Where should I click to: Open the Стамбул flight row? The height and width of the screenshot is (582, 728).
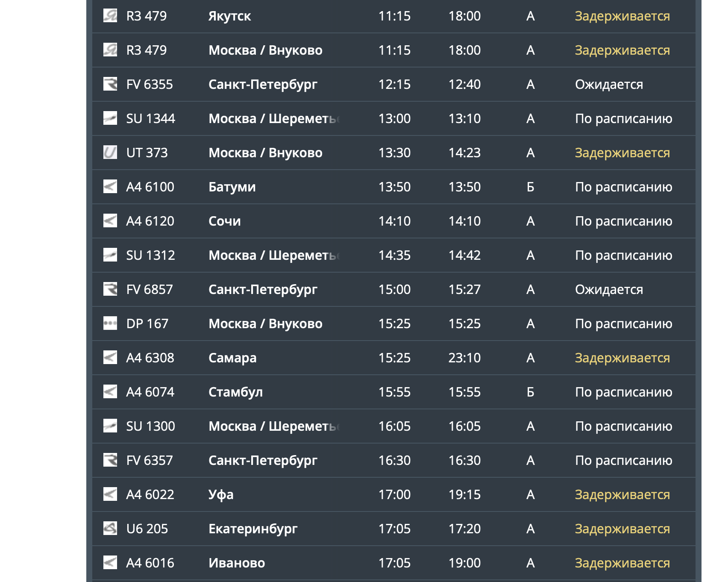tap(235, 392)
